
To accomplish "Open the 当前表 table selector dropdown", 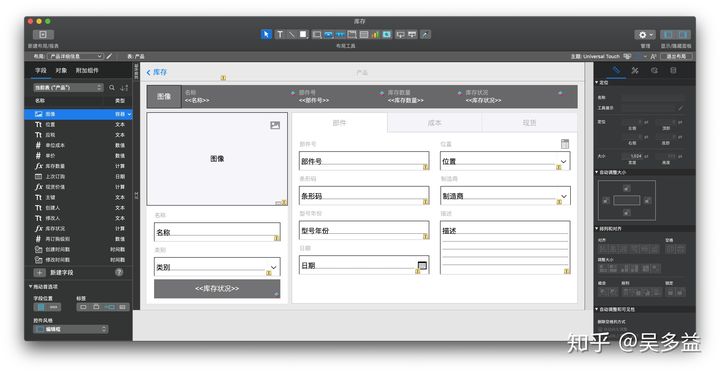I will [68, 87].
